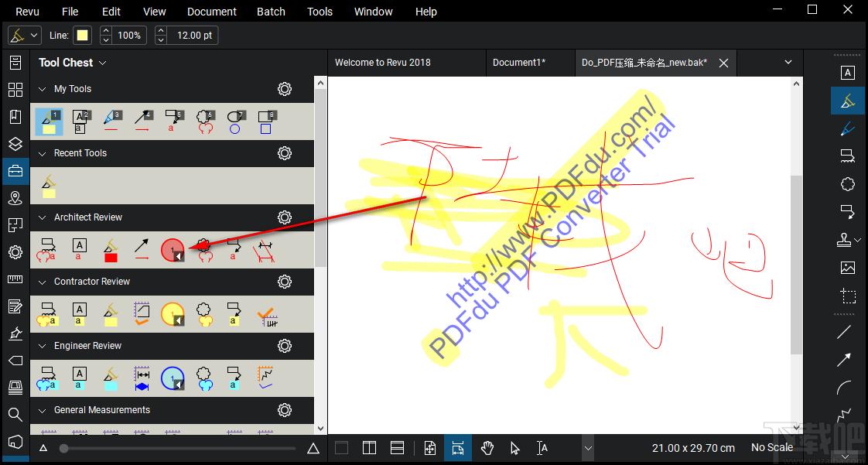Select arrow tool 4 in My Tools
The width and height of the screenshot is (868, 465).
pyautogui.click(x=143, y=121)
